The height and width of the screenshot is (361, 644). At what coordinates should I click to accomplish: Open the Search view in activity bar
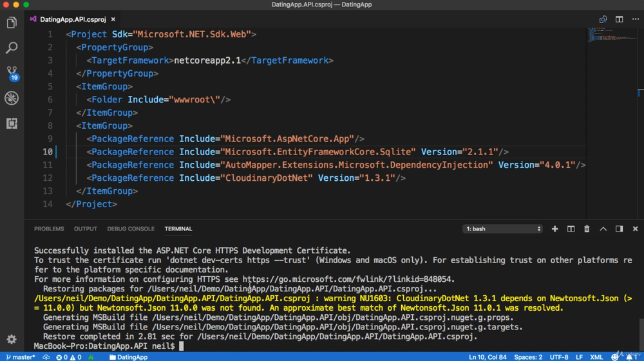(12, 48)
